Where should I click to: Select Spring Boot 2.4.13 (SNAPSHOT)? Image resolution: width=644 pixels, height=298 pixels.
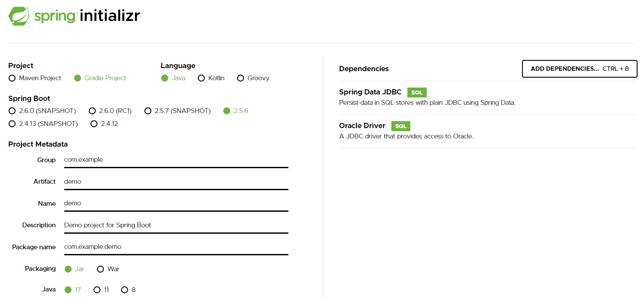(x=43, y=124)
